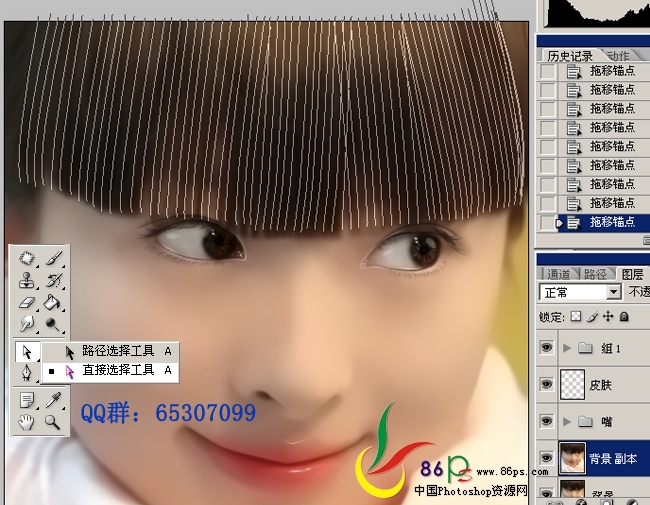The width and height of the screenshot is (650, 505).
Task: Select the highlighted 拖移锚点 history state
Action: (x=604, y=223)
